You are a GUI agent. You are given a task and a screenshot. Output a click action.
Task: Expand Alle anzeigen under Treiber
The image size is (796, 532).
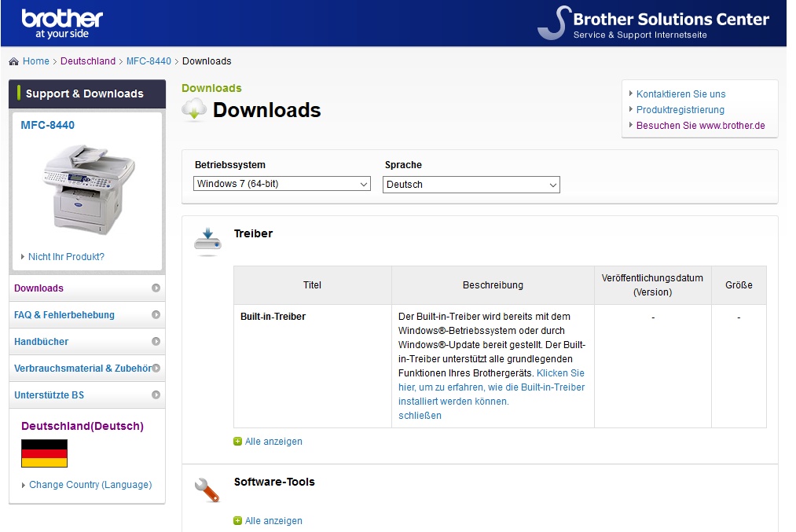coord(273,442)
